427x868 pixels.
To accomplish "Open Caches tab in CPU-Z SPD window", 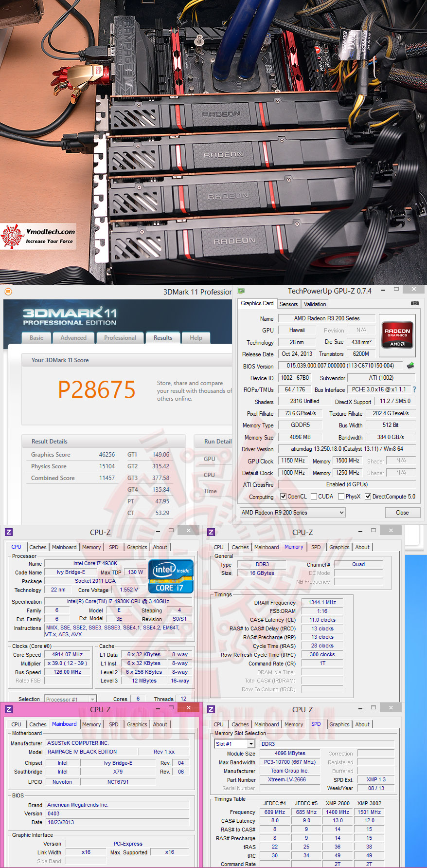I will [x=240, y=724].
